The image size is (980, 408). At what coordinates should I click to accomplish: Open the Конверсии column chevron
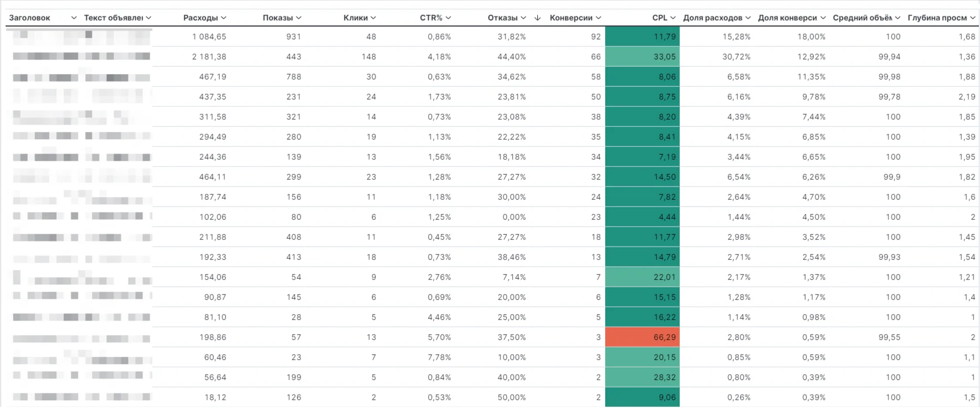598,18
